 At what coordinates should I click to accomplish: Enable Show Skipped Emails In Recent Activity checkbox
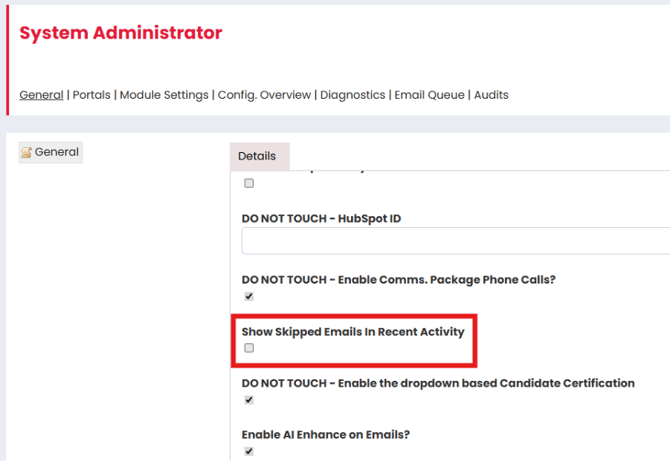pos(249,348)
